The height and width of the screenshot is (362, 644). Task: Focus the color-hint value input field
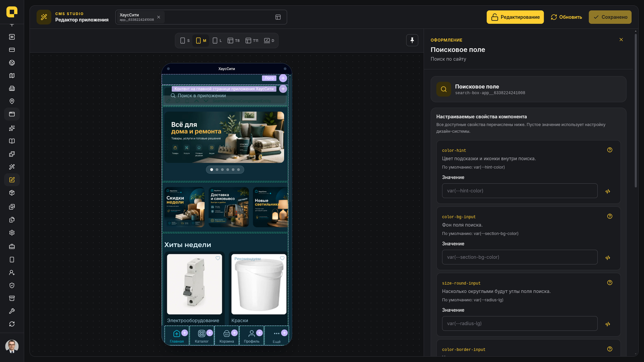pyautogui.click(x=520, y=191)
